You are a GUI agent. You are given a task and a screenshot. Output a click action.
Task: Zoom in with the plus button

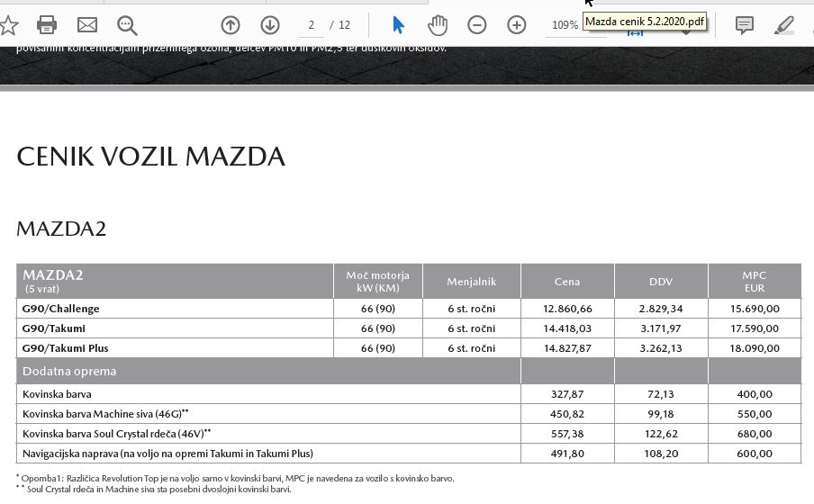tap(517, 25)
